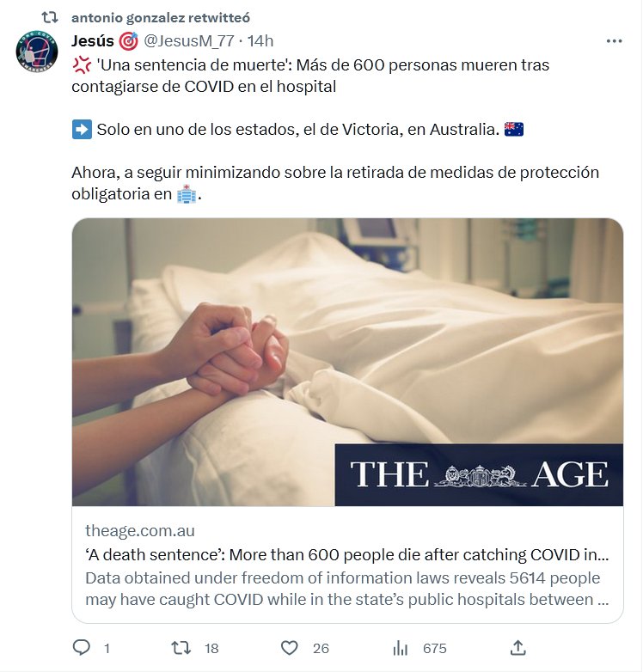Click the 18 retweets count
The width and height of the screenshot is (643, 672).
point(211,648)
